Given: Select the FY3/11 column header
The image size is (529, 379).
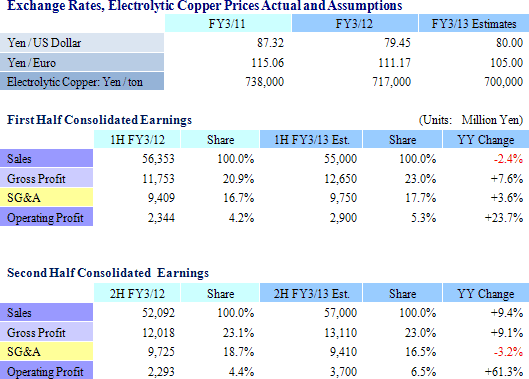Looking at the screenshot, I should (x=228, y=23).
